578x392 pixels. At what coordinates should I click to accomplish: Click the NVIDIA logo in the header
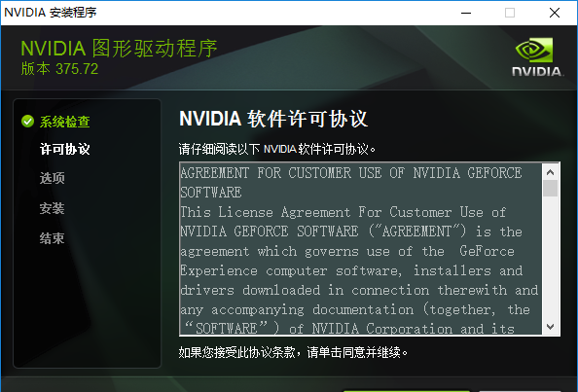coord(537,56)
